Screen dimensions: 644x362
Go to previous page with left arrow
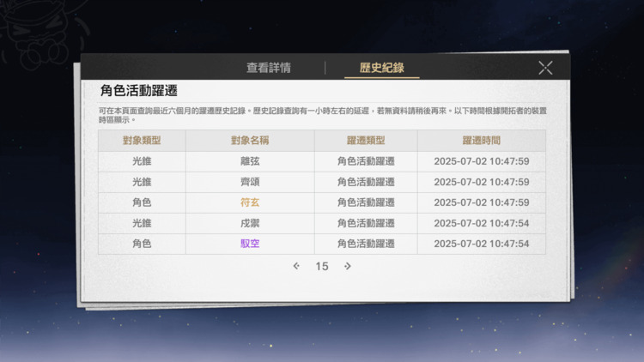[x=296, y=266]
